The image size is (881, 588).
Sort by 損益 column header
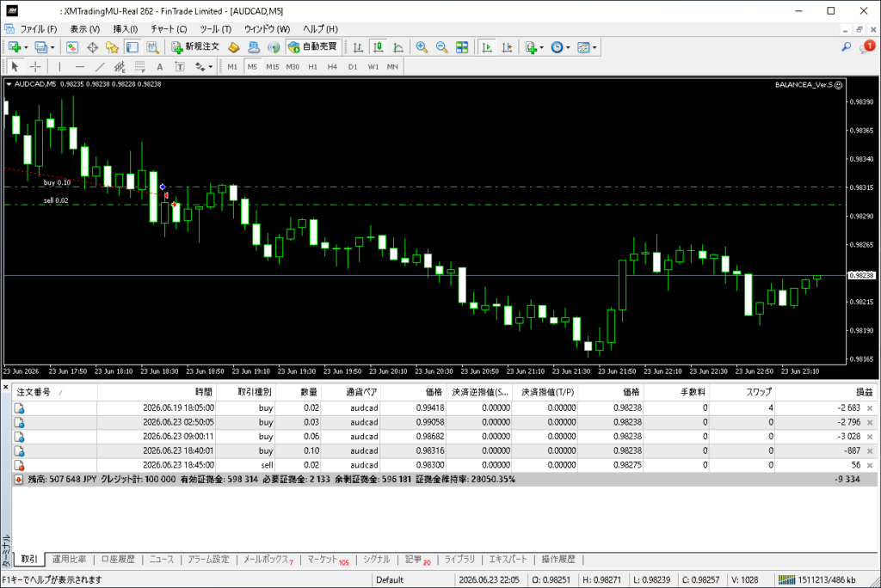click(864, 392)
